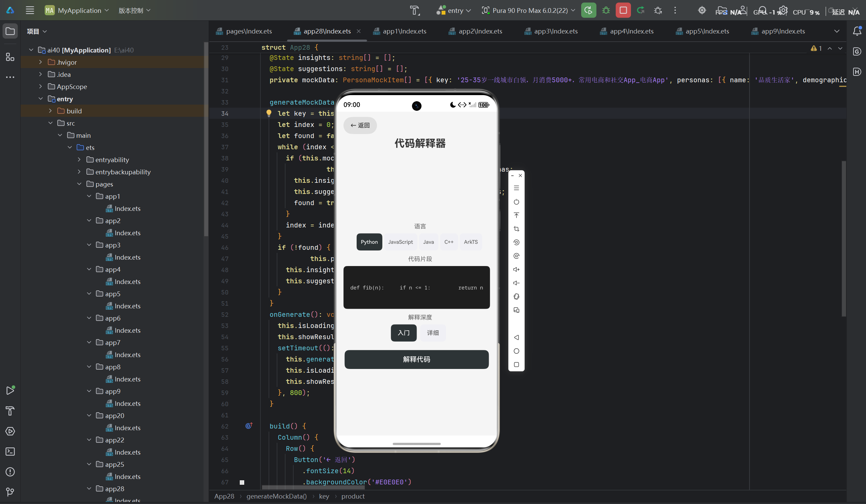Click the Run entry button in toolbar
866x504 pixels.
pos(588,10)
